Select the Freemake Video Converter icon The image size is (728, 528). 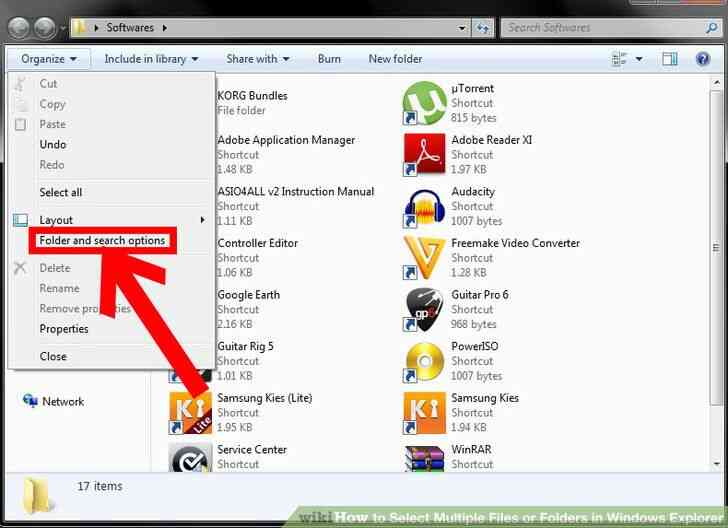(x=424, y=258)
